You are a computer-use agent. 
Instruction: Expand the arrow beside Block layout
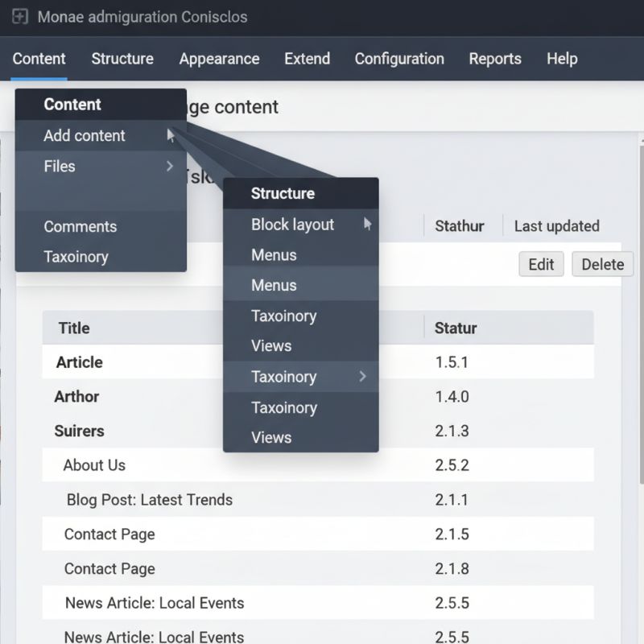point(367,224)
